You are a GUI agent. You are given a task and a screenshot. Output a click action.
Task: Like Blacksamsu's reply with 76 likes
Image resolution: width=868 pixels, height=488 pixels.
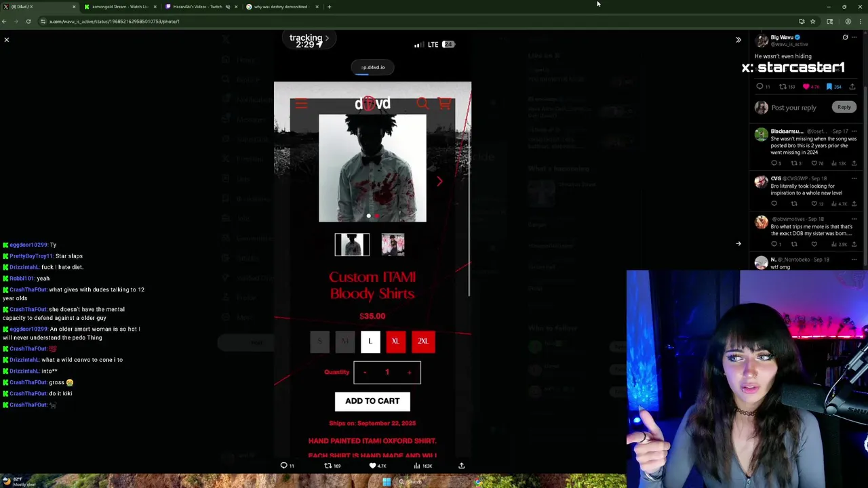tap(814, 163)
